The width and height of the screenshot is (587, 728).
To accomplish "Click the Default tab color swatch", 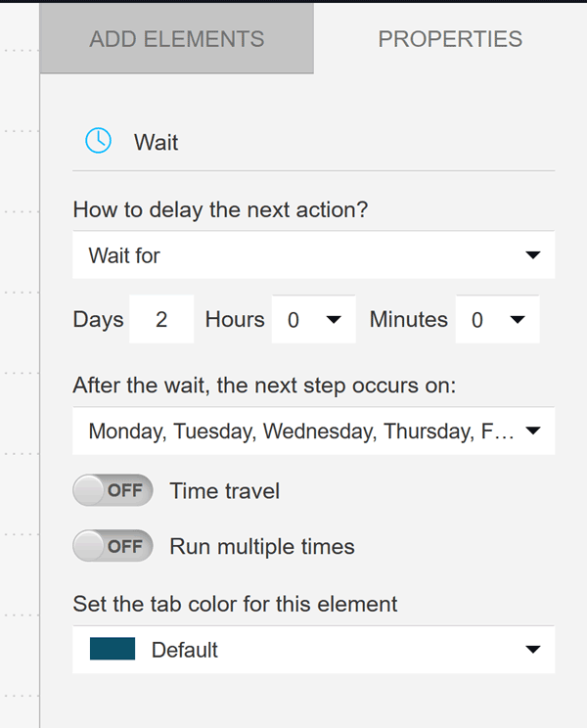I will coord(113,650).
